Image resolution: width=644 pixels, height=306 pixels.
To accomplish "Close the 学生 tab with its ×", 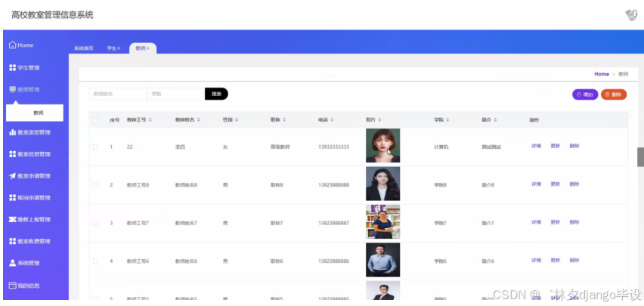I will (x=119, y=48).
